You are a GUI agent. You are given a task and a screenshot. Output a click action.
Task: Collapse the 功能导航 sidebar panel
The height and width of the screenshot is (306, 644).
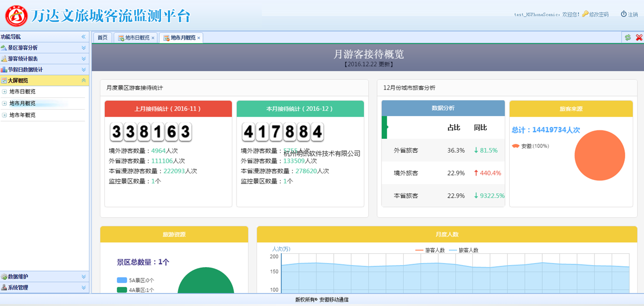pos(84,37)
